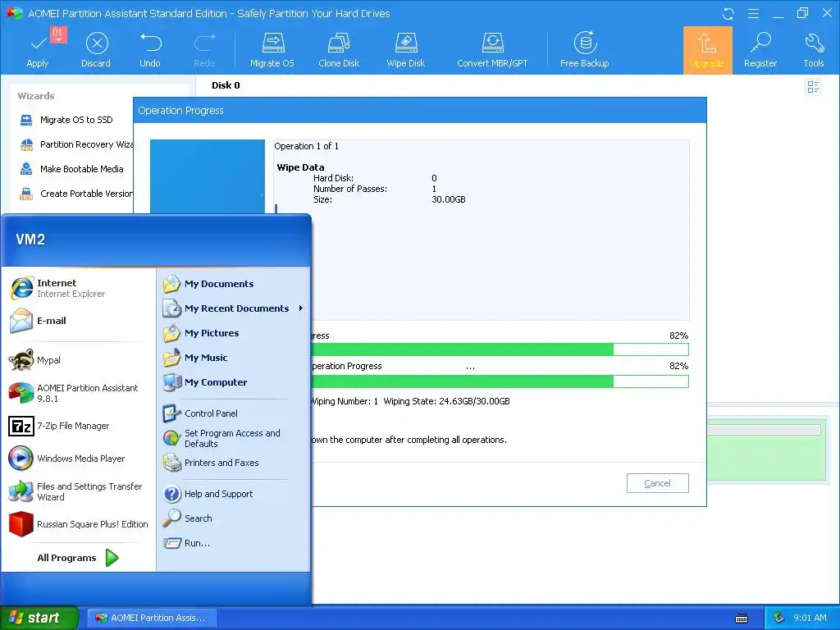Click the safely remove hardware tray icon

(x=779, y=618)
